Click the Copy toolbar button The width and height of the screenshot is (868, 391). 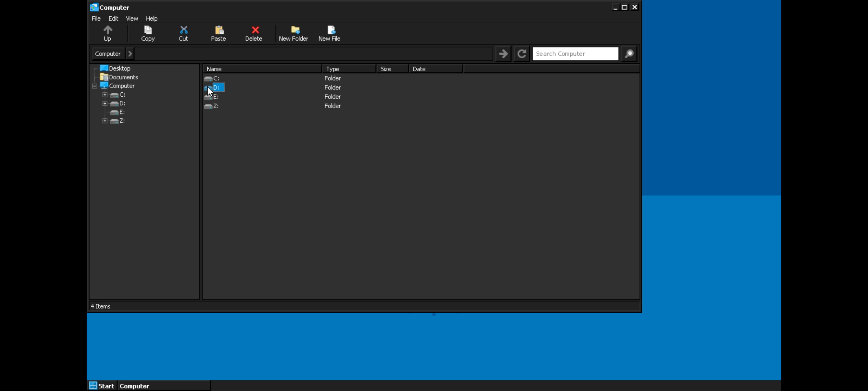(148, 34)
